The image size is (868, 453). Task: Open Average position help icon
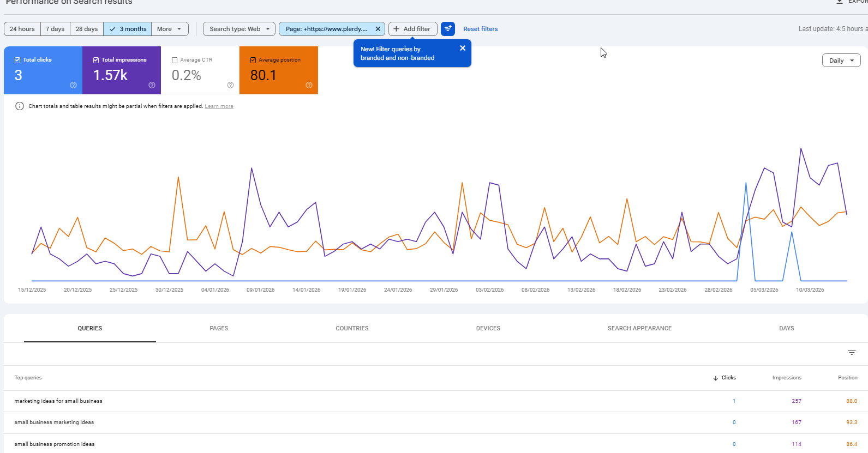[x=309, y=85]
